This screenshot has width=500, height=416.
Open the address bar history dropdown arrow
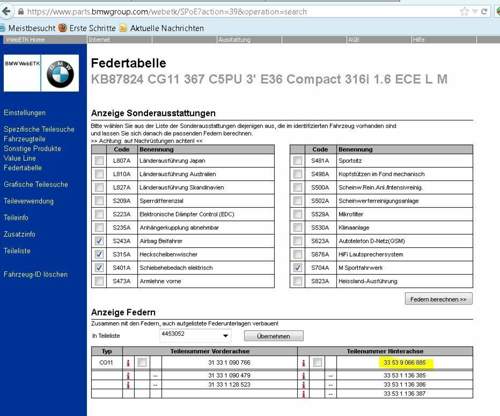tap(474, 12)
